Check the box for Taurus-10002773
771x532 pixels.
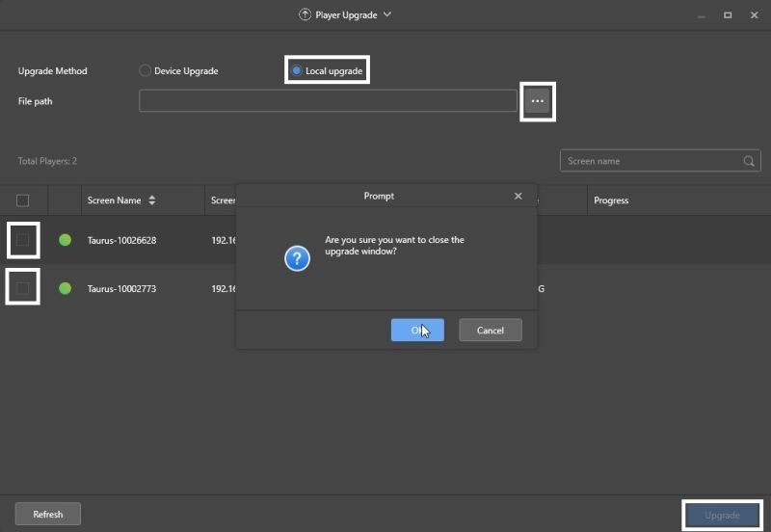tap(23, 288)
